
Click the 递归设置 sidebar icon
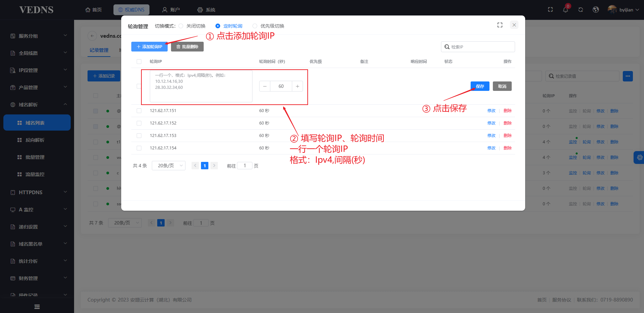point(13,227)
